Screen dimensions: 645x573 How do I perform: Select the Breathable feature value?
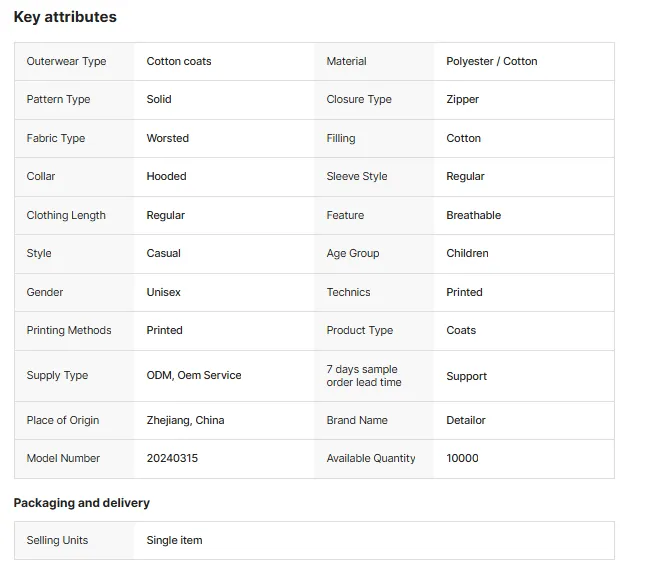point(473,215)
